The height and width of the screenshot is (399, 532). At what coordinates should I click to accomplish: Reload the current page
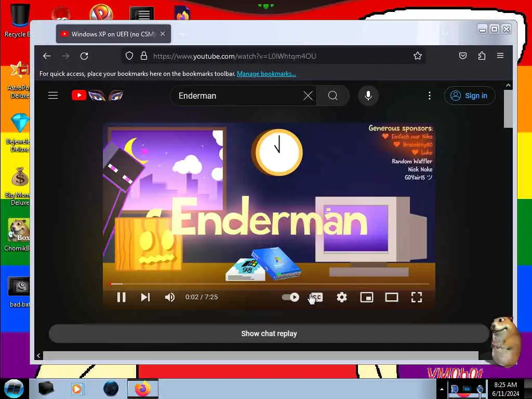84,56
